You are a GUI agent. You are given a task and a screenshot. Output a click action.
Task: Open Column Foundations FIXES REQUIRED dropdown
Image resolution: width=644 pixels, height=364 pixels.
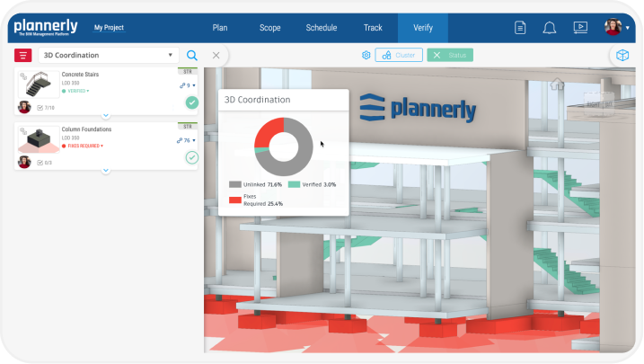tap(83, 146)
